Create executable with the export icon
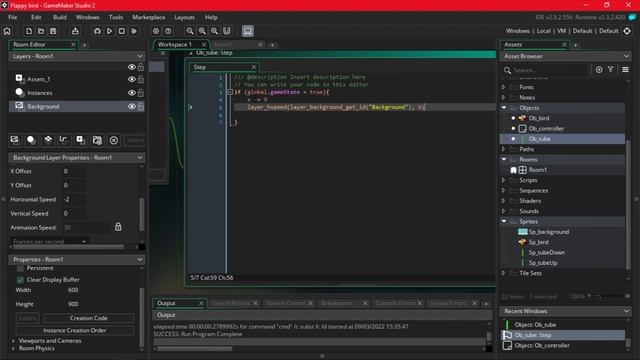Image resolution: width=640 pixels, height=360 pixels. point(75,31)
